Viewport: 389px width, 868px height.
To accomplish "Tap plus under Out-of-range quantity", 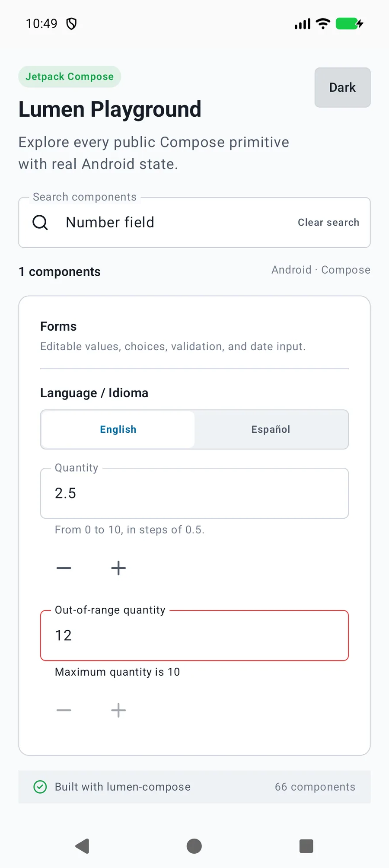I will [118, 710].
